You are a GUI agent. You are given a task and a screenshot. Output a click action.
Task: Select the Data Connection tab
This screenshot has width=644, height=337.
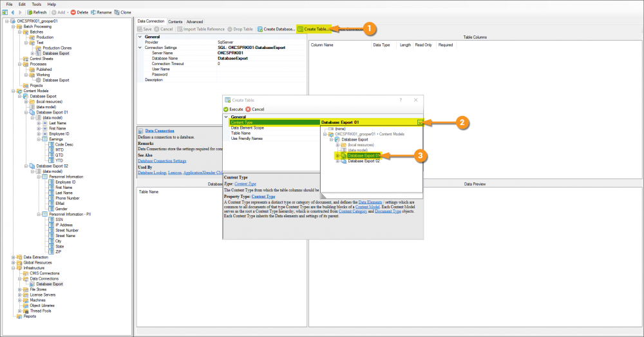click(x=151, y=21)
